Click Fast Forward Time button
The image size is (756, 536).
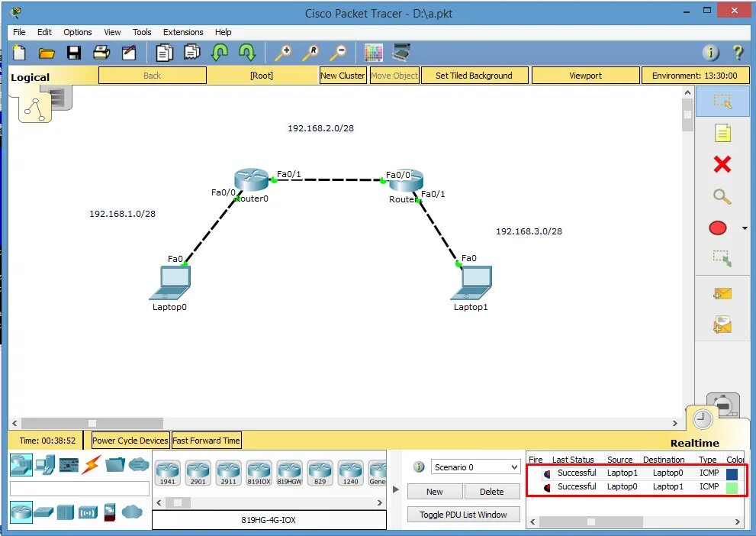click(x=207, y=441)
